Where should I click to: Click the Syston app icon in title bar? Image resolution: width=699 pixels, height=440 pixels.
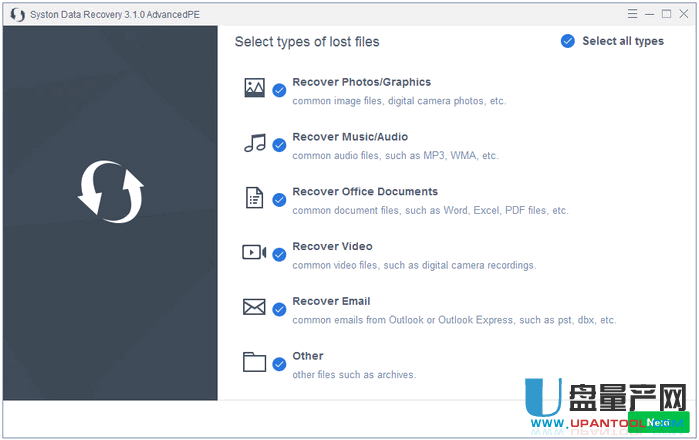17,14
